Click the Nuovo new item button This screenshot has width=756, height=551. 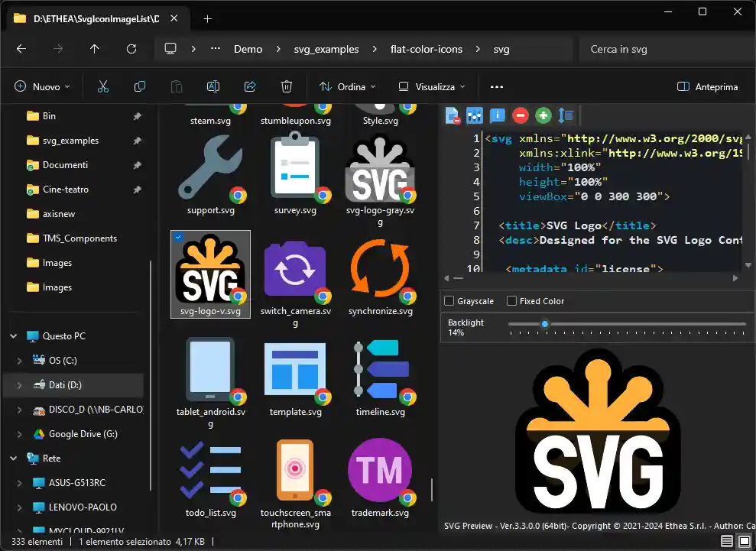[42, 87]
